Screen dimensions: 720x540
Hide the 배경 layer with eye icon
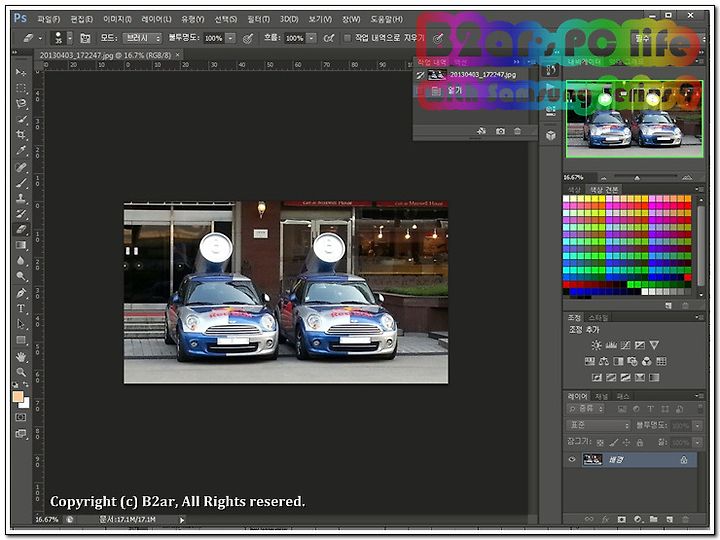click(572, 459)
